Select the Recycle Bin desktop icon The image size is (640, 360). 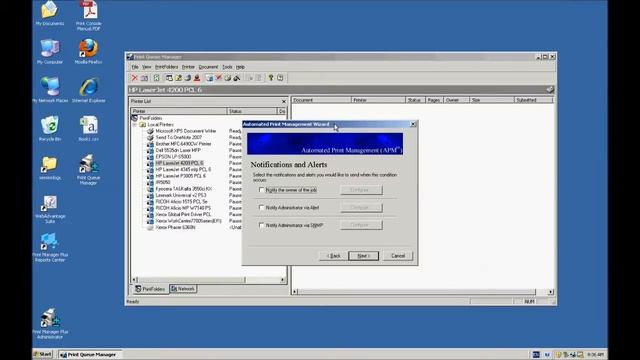(x=50, y=128)
